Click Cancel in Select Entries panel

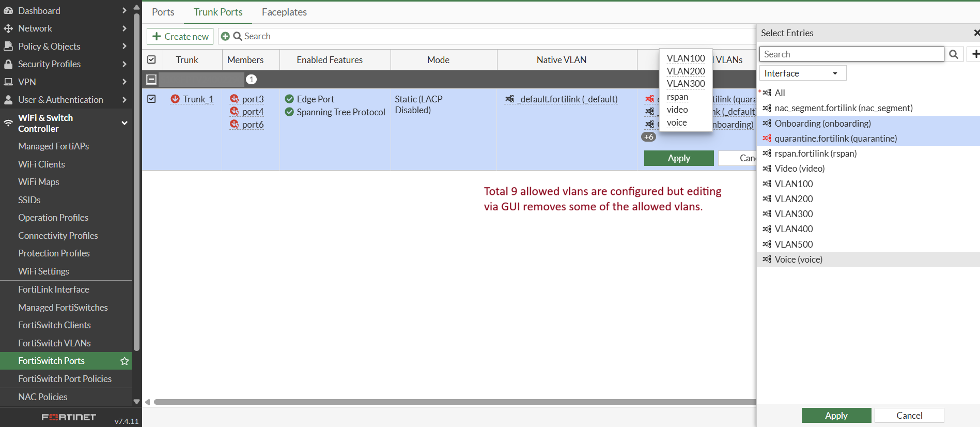tap(909, 416)
